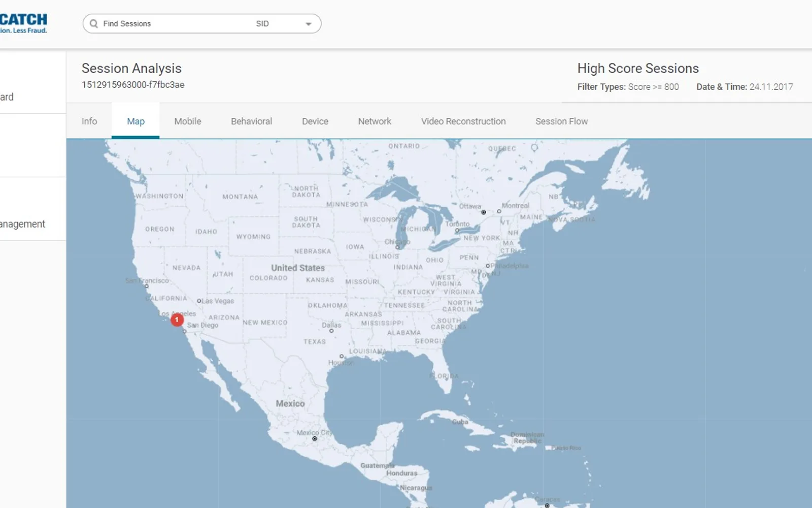Switch to the Behavioral tab
812x508 pixels.
(251, 121)
